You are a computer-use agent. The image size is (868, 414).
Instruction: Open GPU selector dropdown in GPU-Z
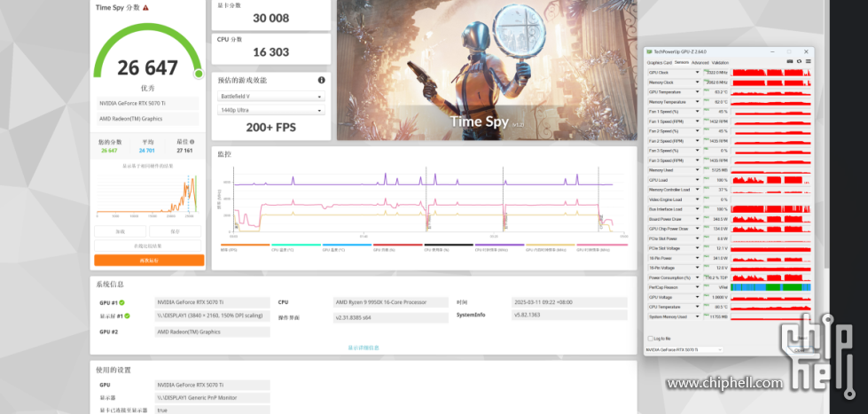coord(684,350)
